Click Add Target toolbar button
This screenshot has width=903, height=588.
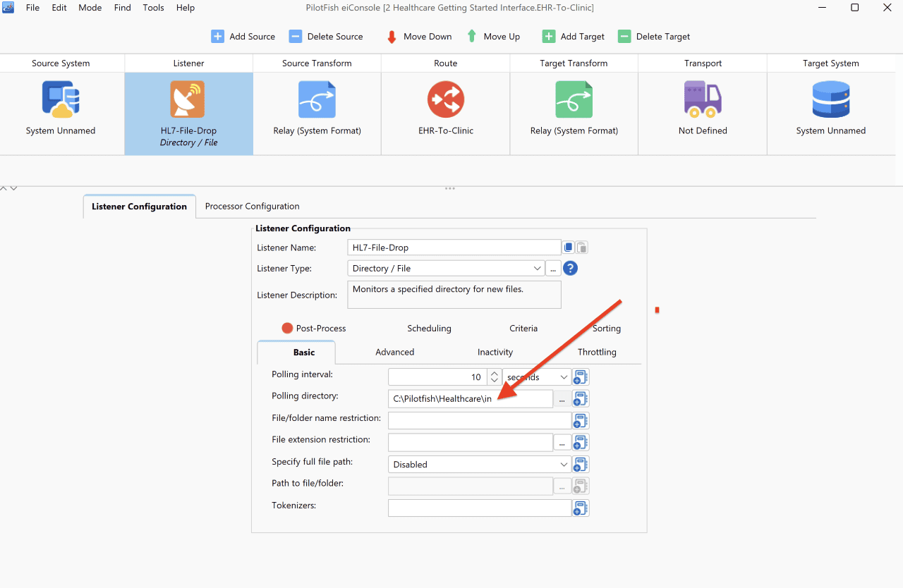574,37
